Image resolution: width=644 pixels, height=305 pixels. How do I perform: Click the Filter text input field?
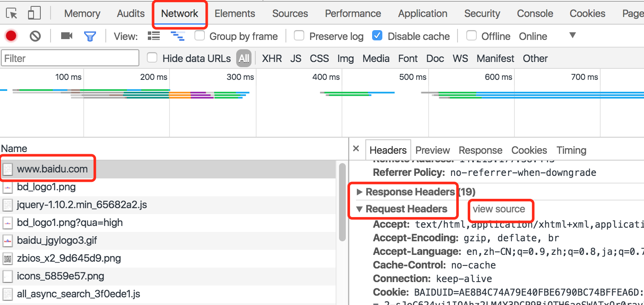[70, 58]
